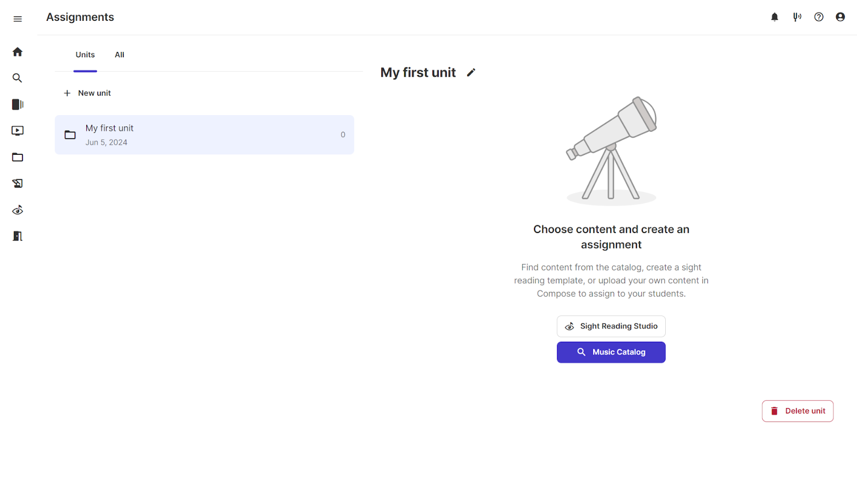The image size is (857, 504).
Task: Open the tuning fork tuner tool
Action: click(797, 17)
